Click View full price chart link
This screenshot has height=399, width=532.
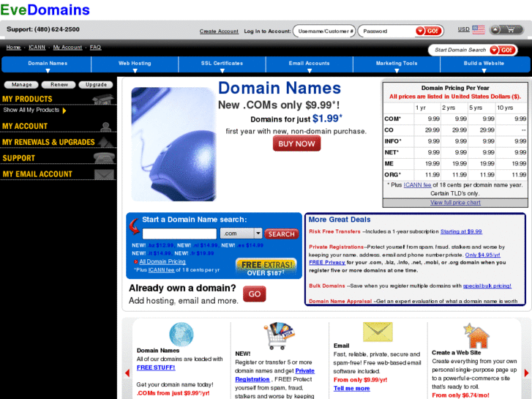455,202
